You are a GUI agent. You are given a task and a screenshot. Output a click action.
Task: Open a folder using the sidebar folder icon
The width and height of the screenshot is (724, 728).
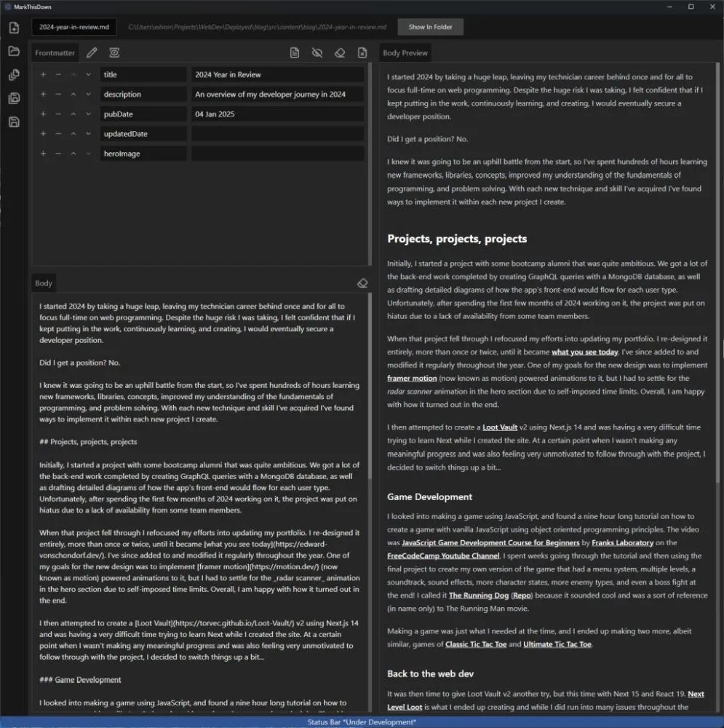[x=14, y=51]
